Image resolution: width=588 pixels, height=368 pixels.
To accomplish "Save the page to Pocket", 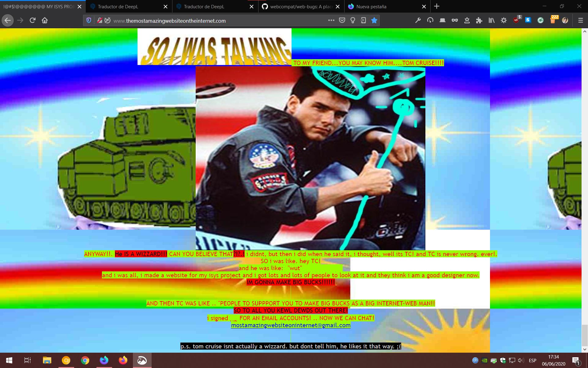I will click(x=342, y=21).
